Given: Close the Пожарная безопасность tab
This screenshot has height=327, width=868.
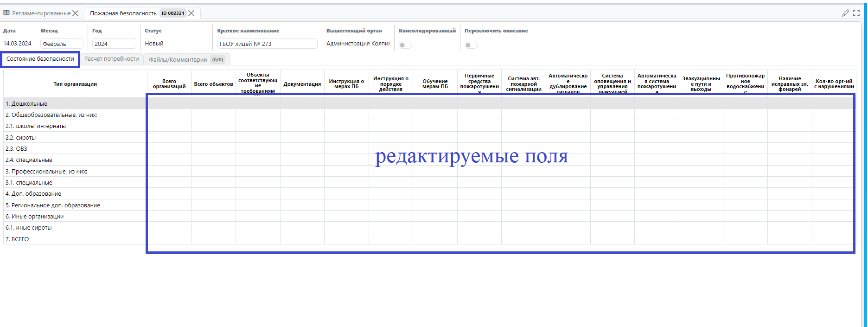Looking at the screenshot, I should pos(191,13).
